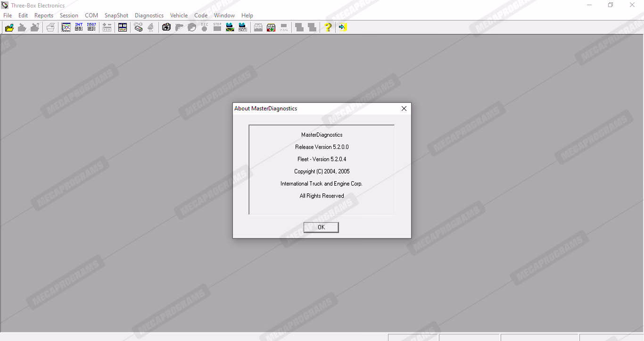Open the File menu
The height and width of the screenshot is (341, 644).
point(8,16)
